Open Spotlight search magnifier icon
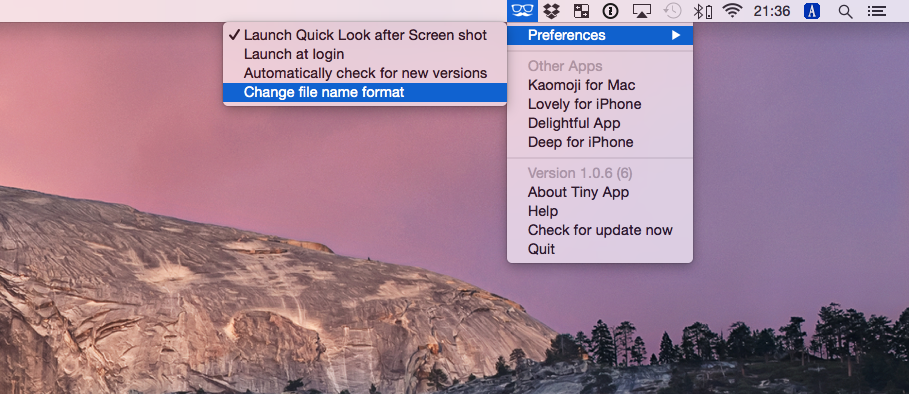 click(x=846, y=11)
